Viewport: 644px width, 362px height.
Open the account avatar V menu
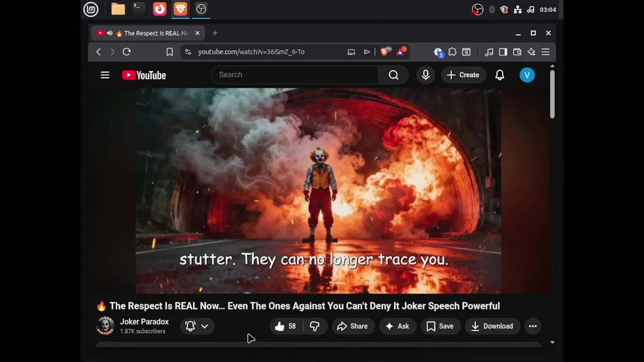527,75
